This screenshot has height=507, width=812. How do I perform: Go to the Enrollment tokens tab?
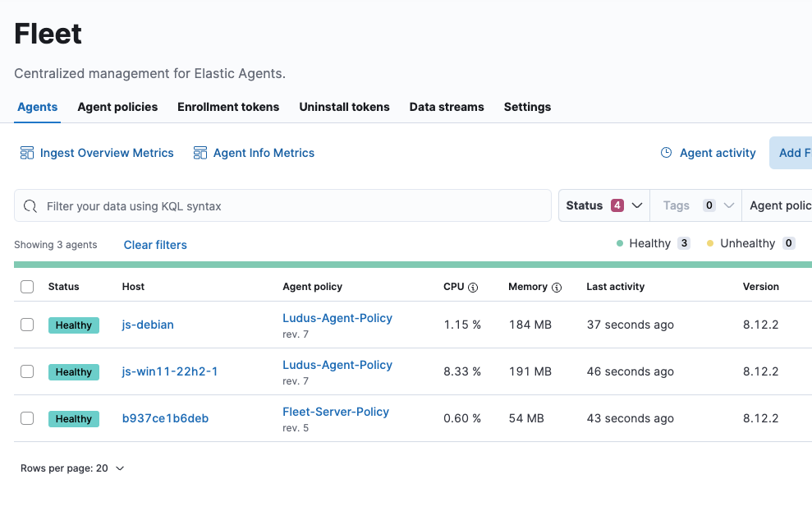[228, 107]
